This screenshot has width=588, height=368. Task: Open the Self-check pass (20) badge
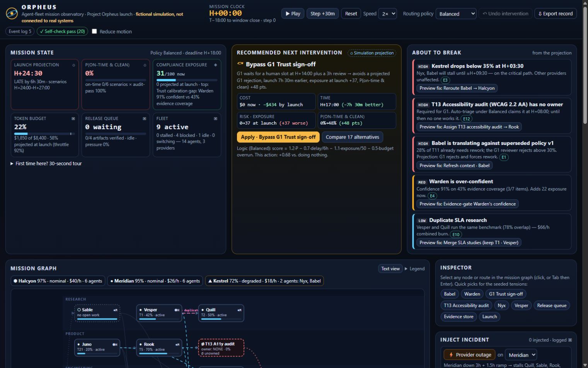62,31
